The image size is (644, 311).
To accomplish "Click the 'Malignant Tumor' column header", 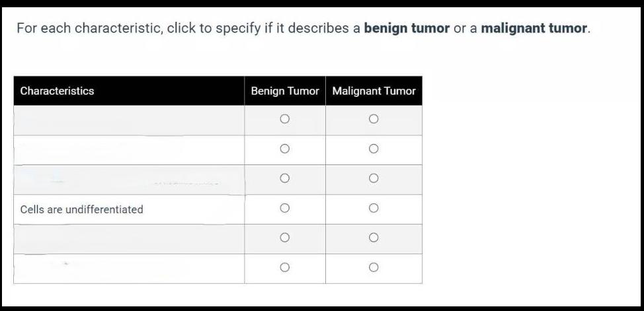I will coord(374,91).
